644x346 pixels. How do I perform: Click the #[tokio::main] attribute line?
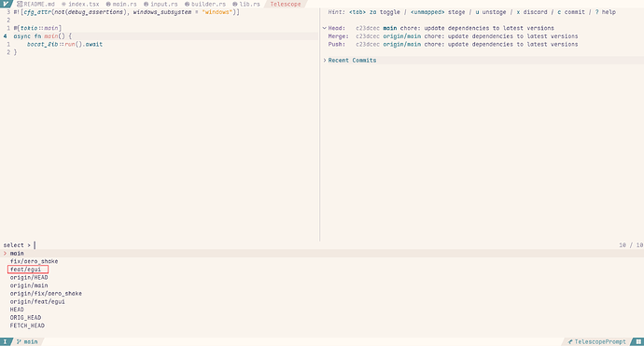click(x=37, y=28)
